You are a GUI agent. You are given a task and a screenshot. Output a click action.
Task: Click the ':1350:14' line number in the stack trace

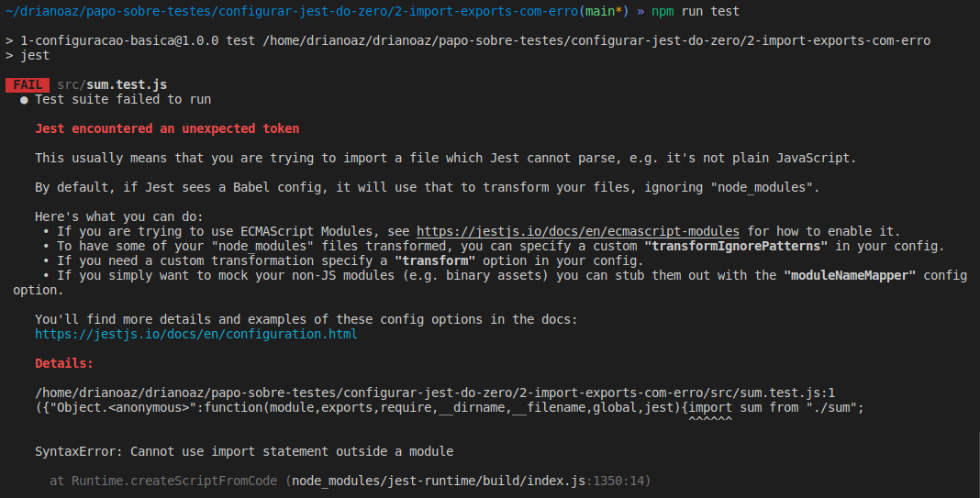(615, 481)
